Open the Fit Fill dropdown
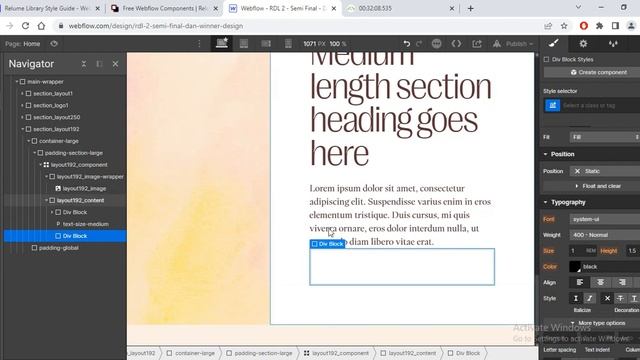The height and width of the screenshot is (360, 640). (604, 137)
